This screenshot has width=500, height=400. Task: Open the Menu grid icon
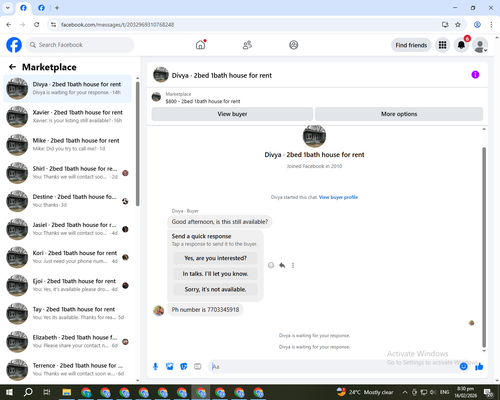pyautogui.click(x=442, y=45)
